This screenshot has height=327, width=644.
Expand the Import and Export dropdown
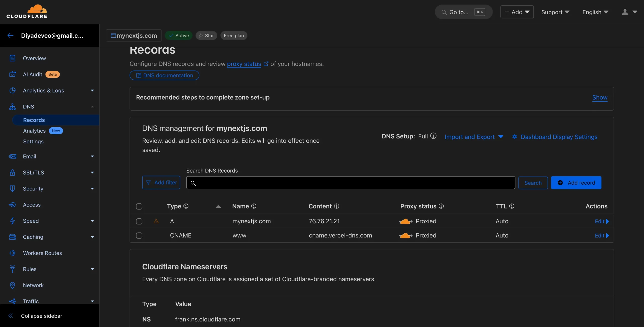(x=474, y=136)
